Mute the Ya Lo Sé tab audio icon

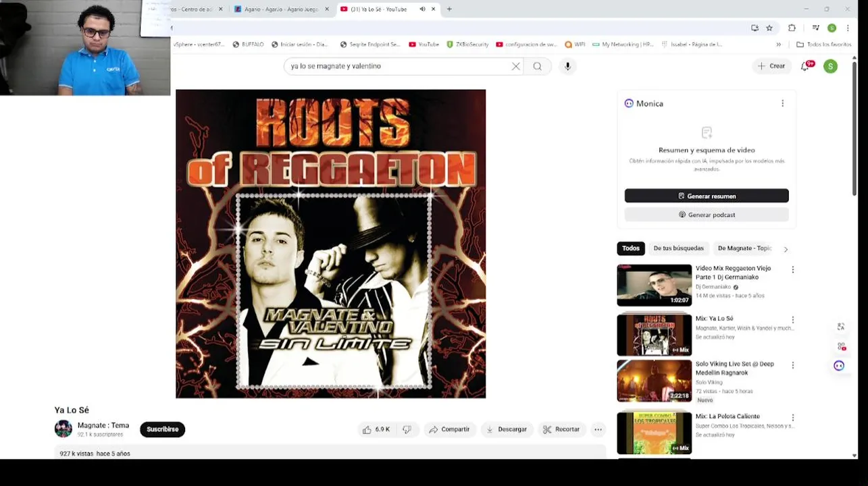422,9
